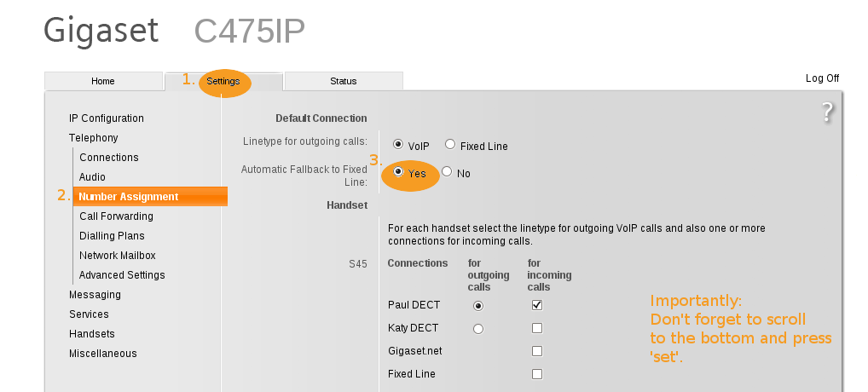Viewport: 868px width, 392px height.
Task: Open the Connections submenu item
Action: point(109,158)
